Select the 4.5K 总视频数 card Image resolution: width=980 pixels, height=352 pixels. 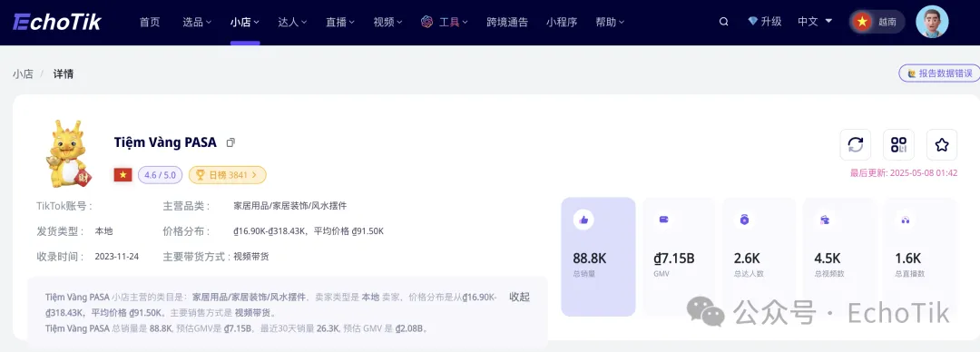(x=839, y=257)
